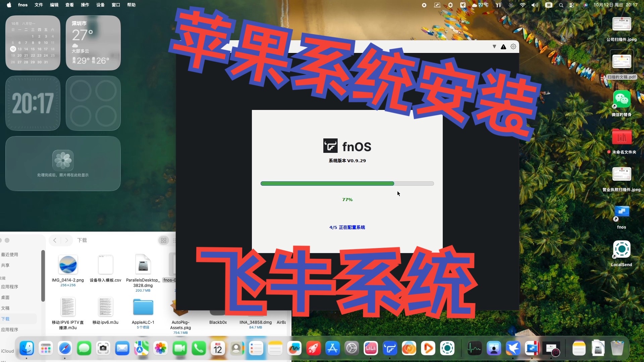Screen dimensions: 644x362
Task: Open Calendar showing 12 in Dock
Action: point(218,349)
